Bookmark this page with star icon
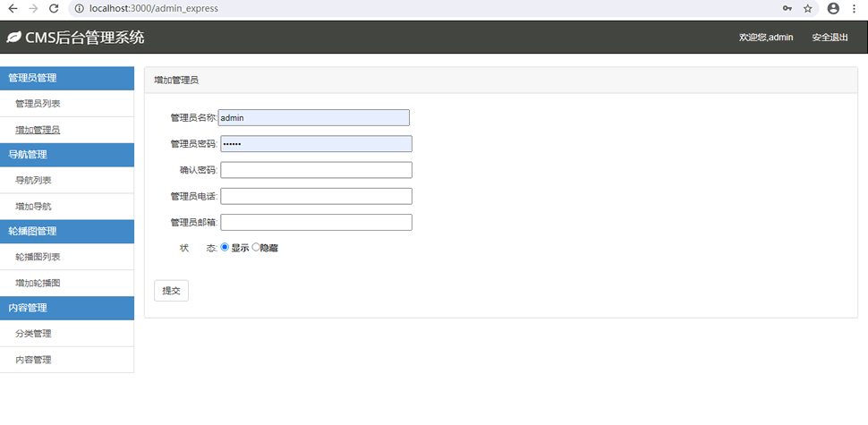The image size is (868, 425). [808, 8]
